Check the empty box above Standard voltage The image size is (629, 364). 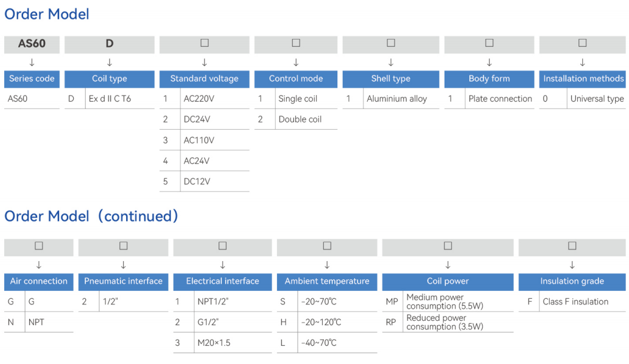(x=205, y=43)
